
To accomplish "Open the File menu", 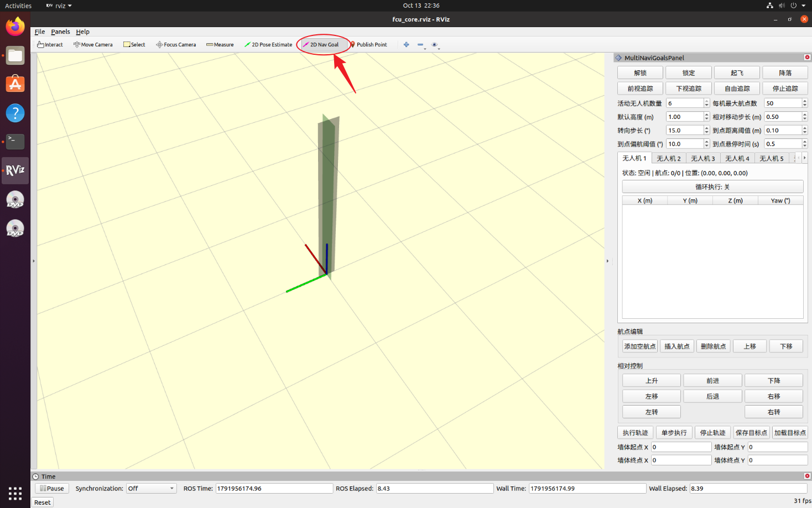I will [x=40, y=32].
